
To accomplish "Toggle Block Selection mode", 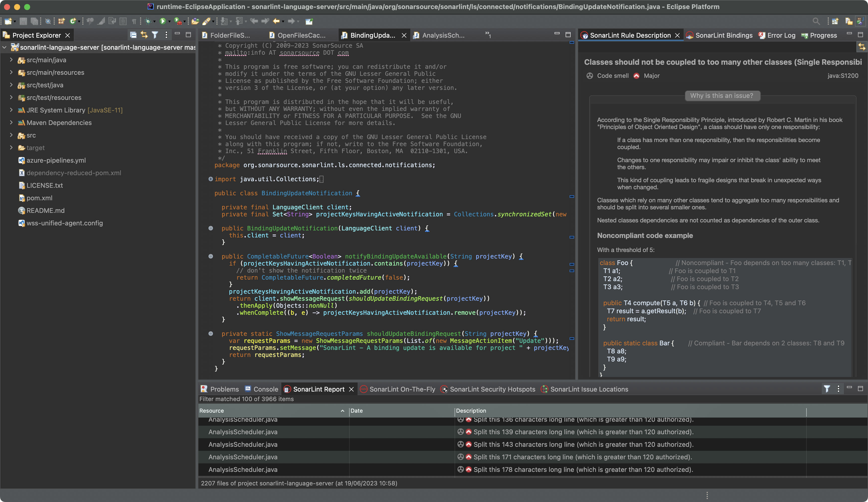I will click(x=123, y=21).
